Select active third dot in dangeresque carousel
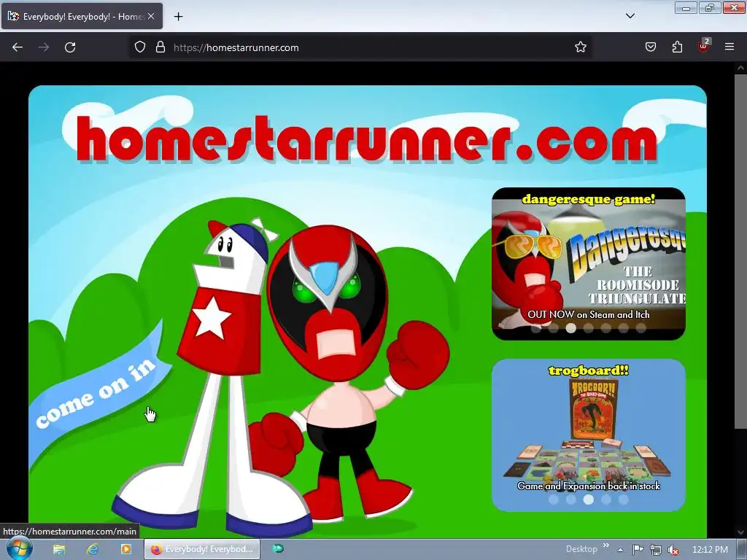Image resolution: width=747 pixels, height=560 pixels. [570, 327]
